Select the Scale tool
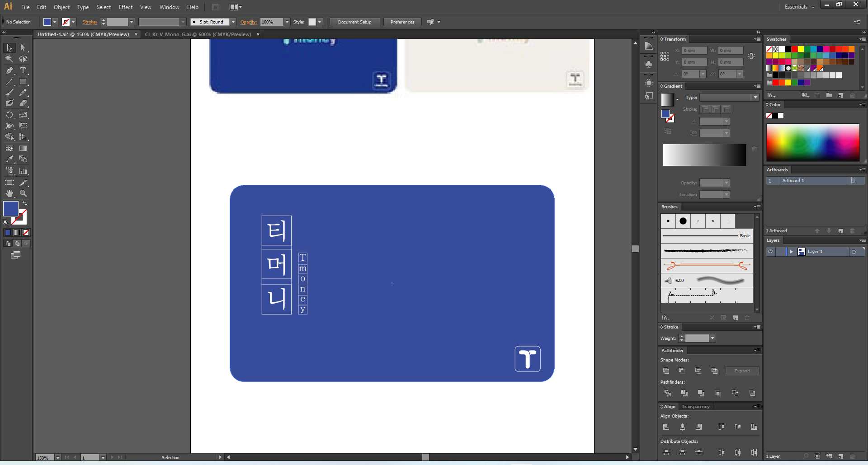Viewport: 868px width, 465px height. point(23,115)
